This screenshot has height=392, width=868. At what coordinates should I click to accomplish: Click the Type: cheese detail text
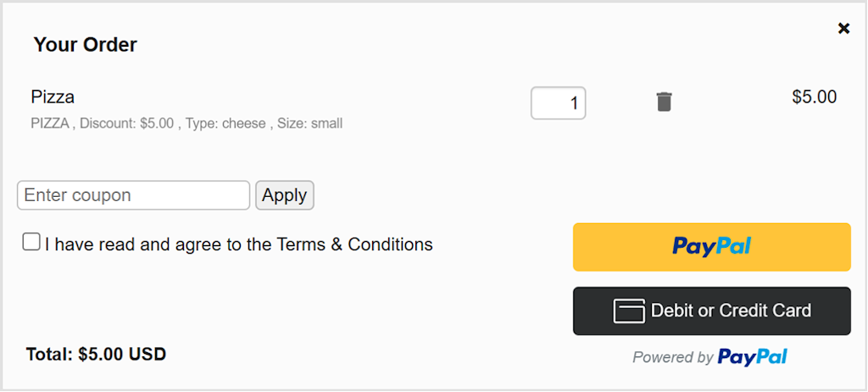pyautogui.click(x=225, y=123)
